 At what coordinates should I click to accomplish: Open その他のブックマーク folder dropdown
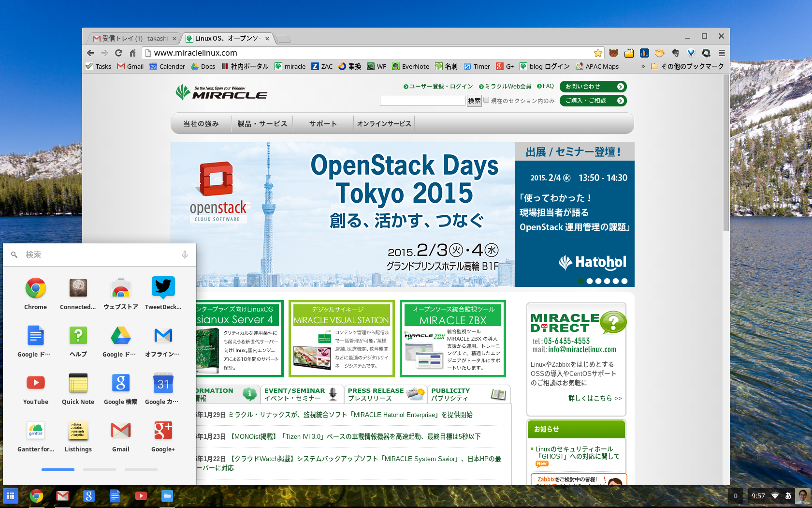[x=687, y=66]
